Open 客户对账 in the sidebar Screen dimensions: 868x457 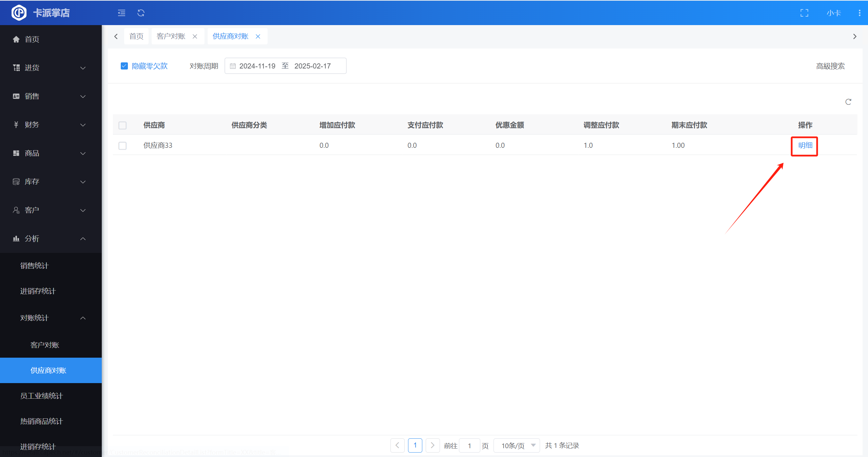[x=45, y=345]
